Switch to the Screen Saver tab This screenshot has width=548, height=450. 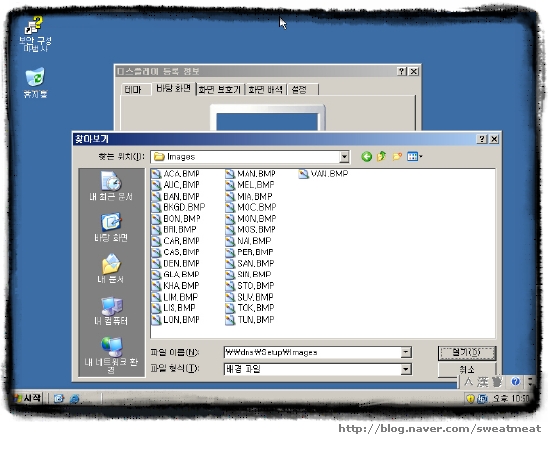pyautogui.click(x=220, y=90)
